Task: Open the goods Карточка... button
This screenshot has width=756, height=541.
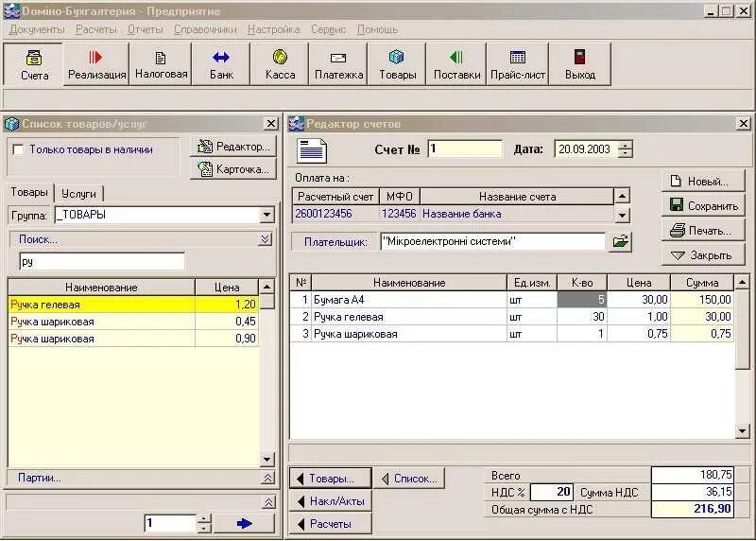Action: pyautogui.click(x=234, y=169)
